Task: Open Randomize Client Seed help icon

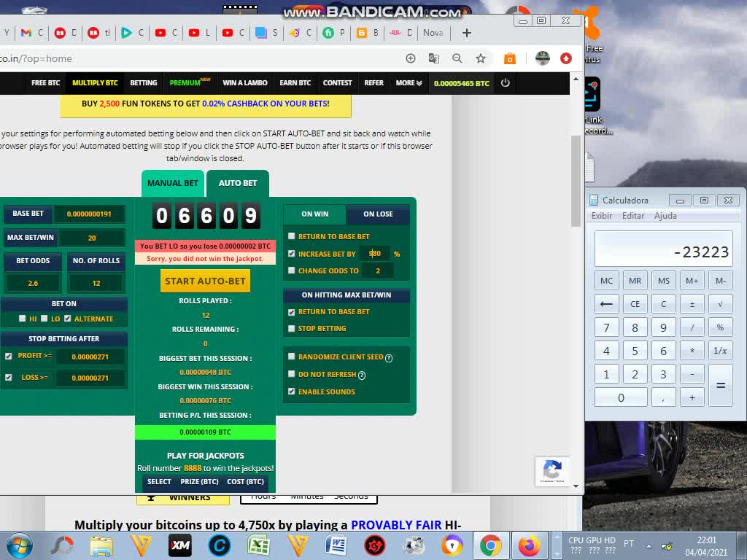Action: click(x=389, y=357)
